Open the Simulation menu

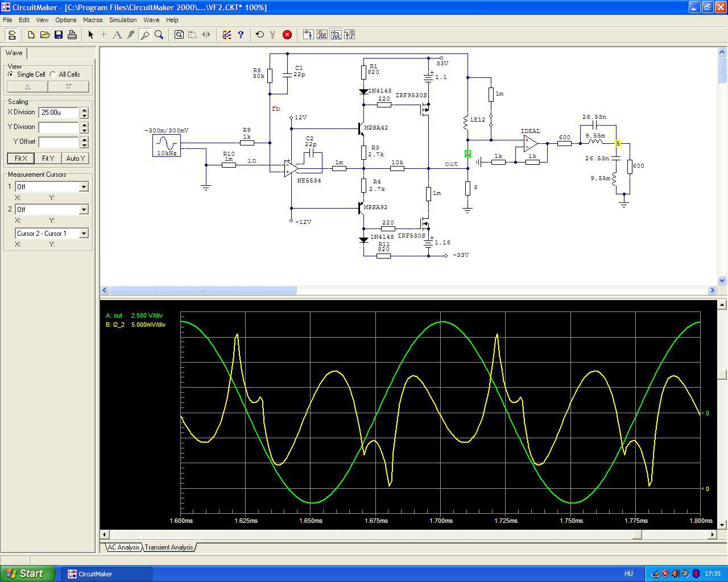[x=123, y=20]
